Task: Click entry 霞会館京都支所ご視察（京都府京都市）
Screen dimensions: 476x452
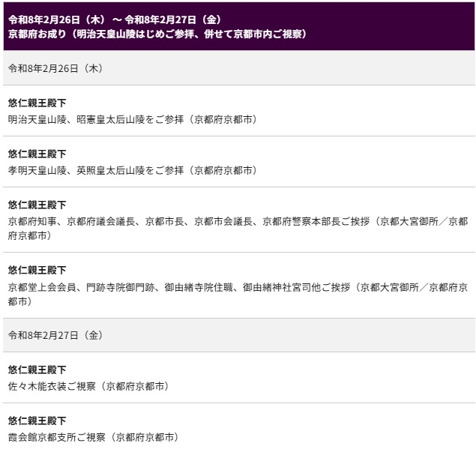Action: [93, 438]
